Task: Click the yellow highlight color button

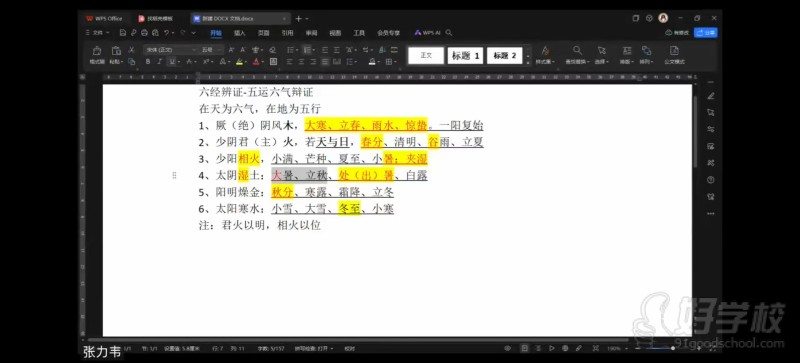Action: 239,62
